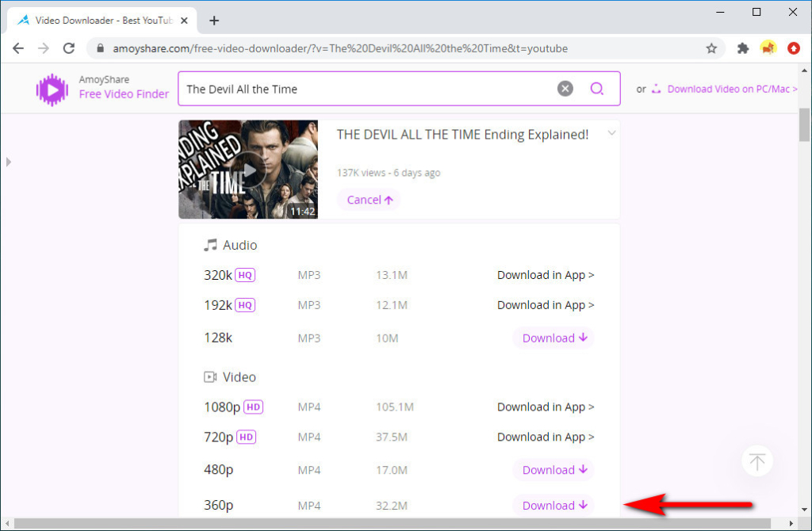Click the back navigation arrow
This screenshot has width=812, height=531.
(x=18, y=48)
